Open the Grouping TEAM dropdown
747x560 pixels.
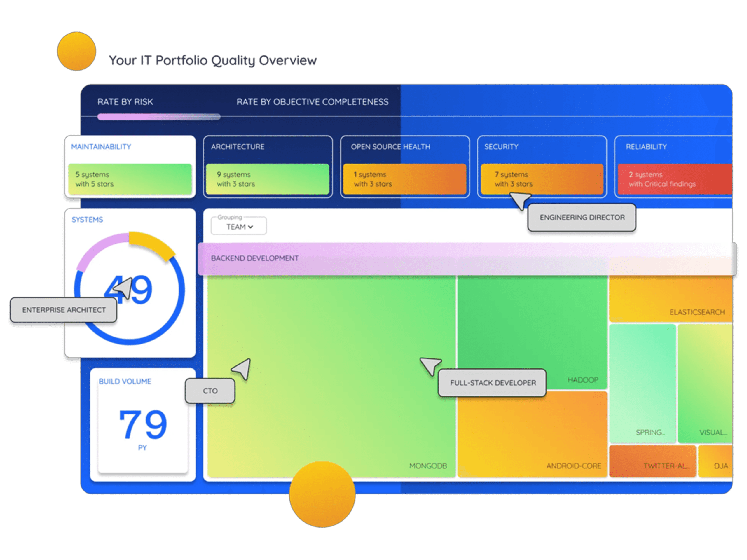coord(238,226)
